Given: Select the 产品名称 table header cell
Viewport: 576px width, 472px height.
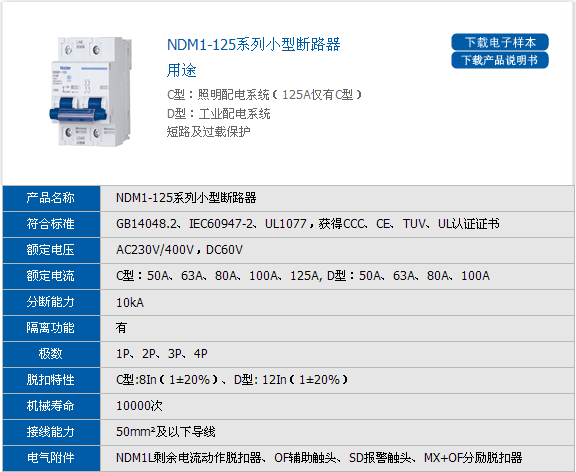Looking at the screenshot, I should (x=51, y=198).
